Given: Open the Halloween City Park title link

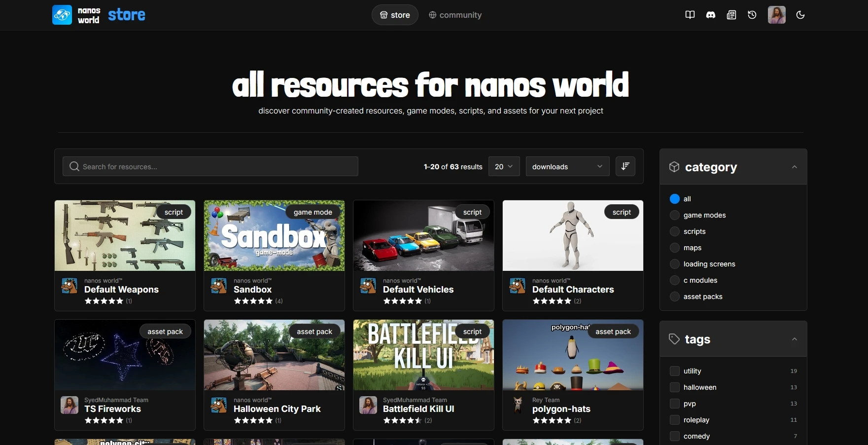Looking at the screenshot, I should pos(277,409).
